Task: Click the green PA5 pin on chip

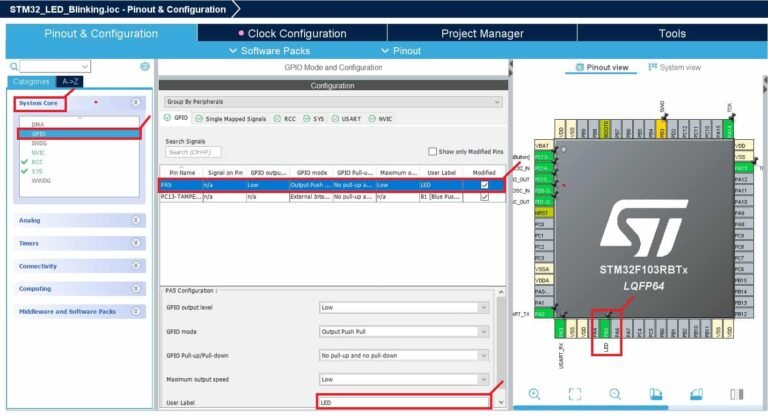Action: click(x=606, y=329)
